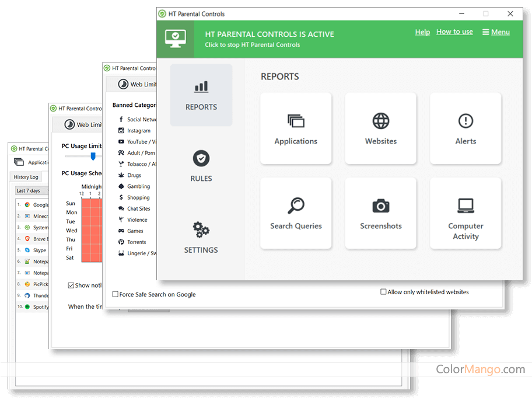This screenshot has width=532, height=404.
Task: Click to stop HT Parental Controls text
Action: (252, 45)
